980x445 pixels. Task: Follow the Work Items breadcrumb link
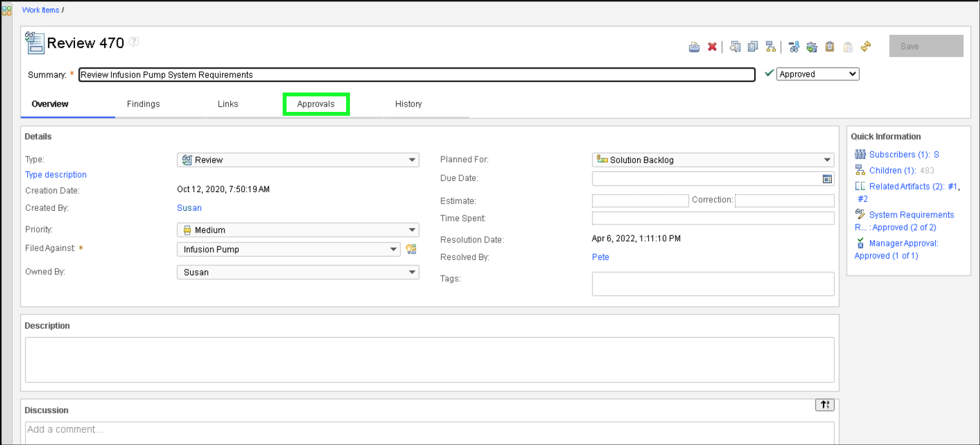pos(40,10)
